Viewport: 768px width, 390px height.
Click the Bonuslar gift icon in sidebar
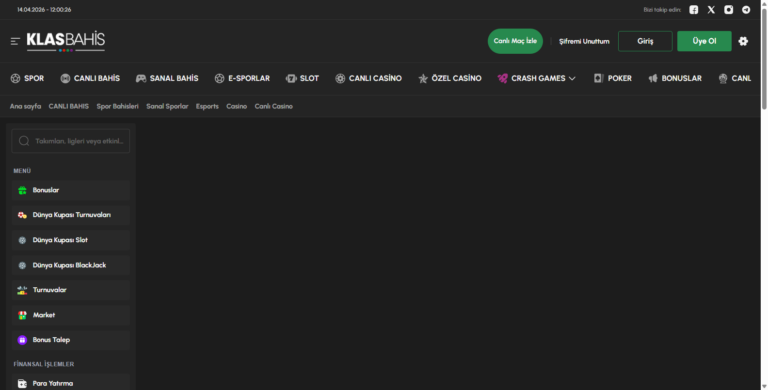coord(22,191)
